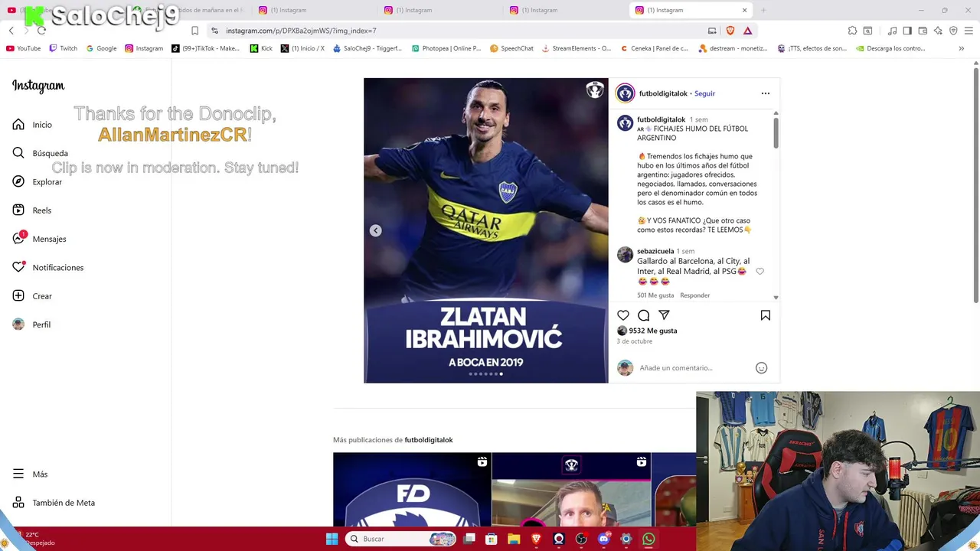Viewport: 980px width, 551px height.
Task: Open the 9532 Me gusta likes list
Action: coord(653,331)
